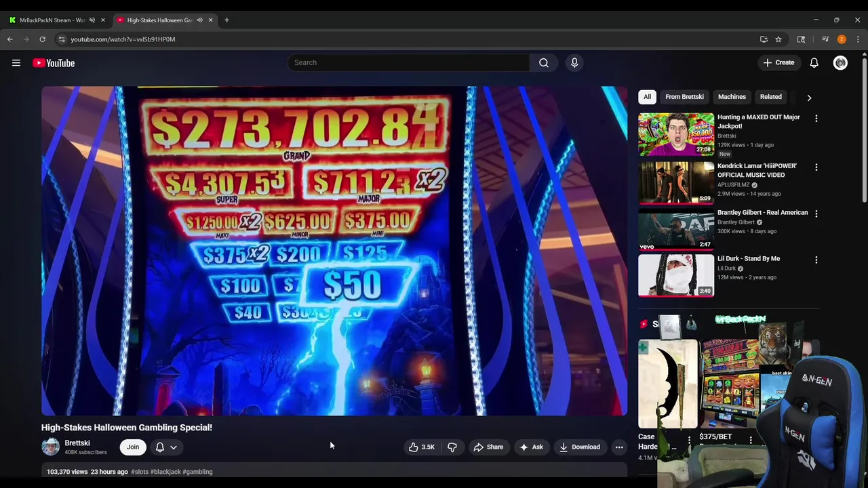Expand notification options chevron next to bell
The image size is (868, 488).
coord(174,447)
